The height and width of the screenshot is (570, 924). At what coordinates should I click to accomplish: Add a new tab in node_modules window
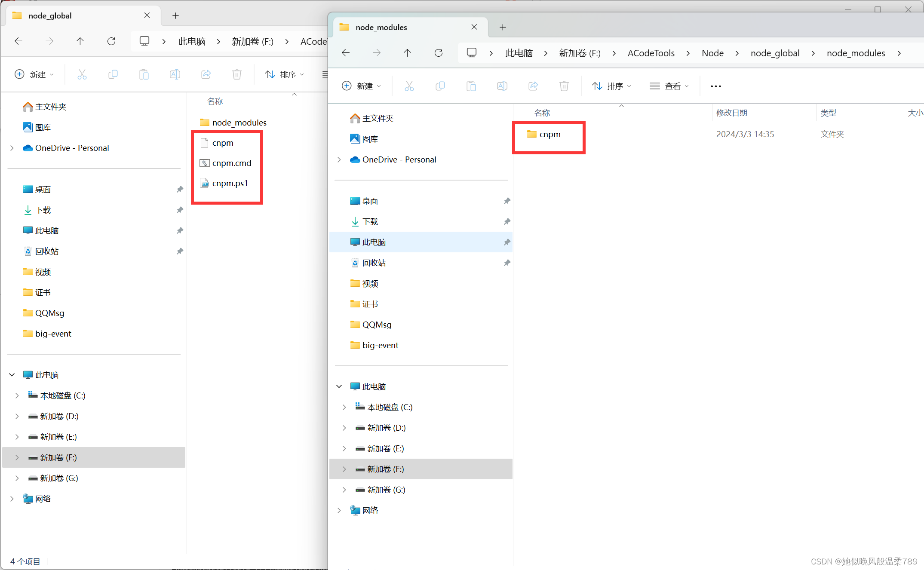[x=503, y=27]
